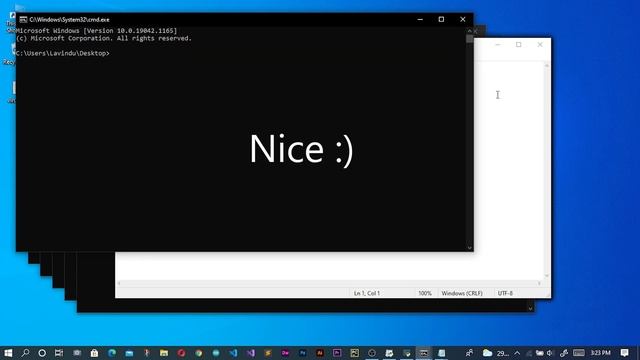Viewport: 640px width, 360px height.
Task: Open taskbar search magnifier
Action: (25, 353)
